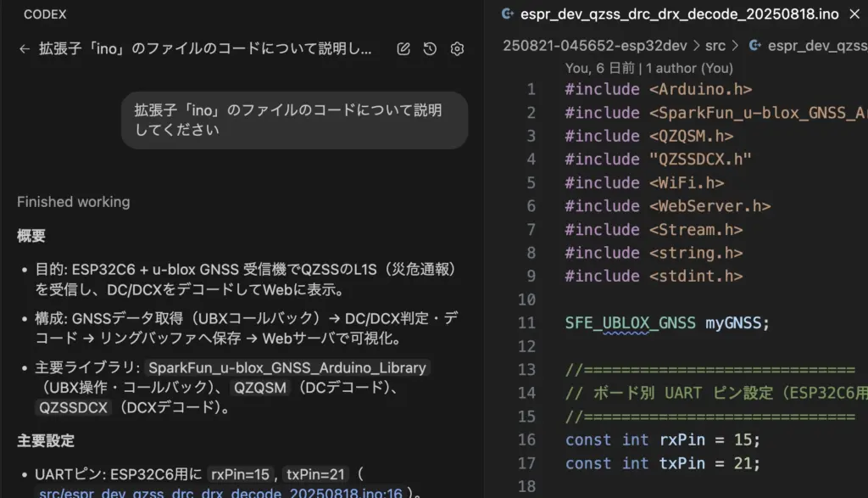Viewport: 868px width, 498px height.
Task: Click code line #include <Stream.h>
Action: (654, 229)
